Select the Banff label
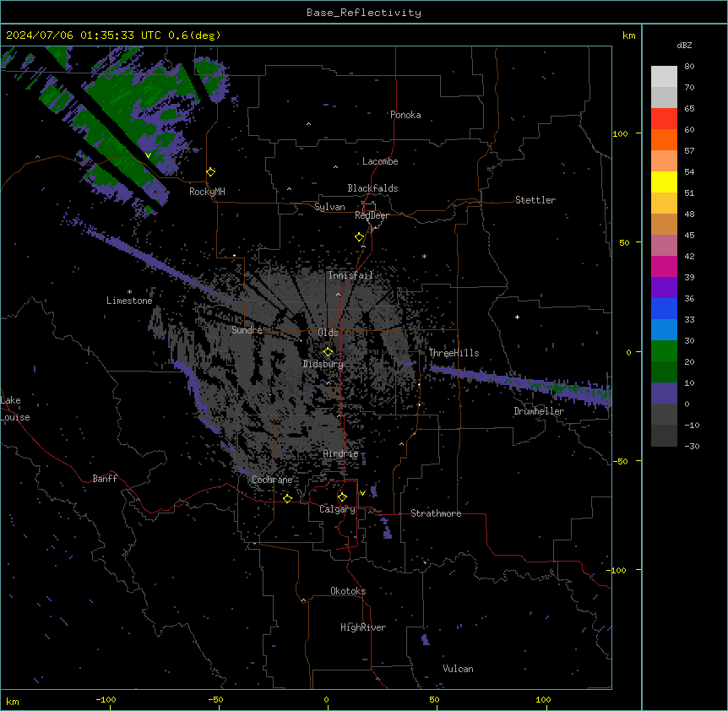 click(105, 479)
